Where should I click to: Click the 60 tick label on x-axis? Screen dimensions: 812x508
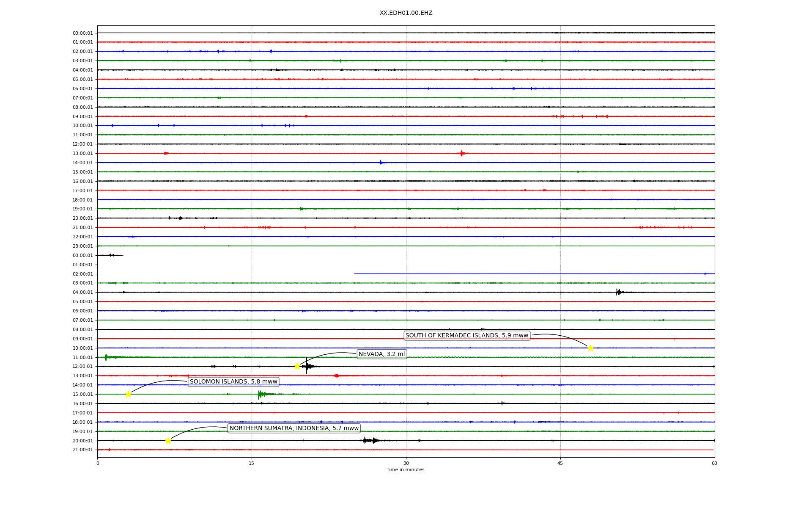(x=714, y=463)
